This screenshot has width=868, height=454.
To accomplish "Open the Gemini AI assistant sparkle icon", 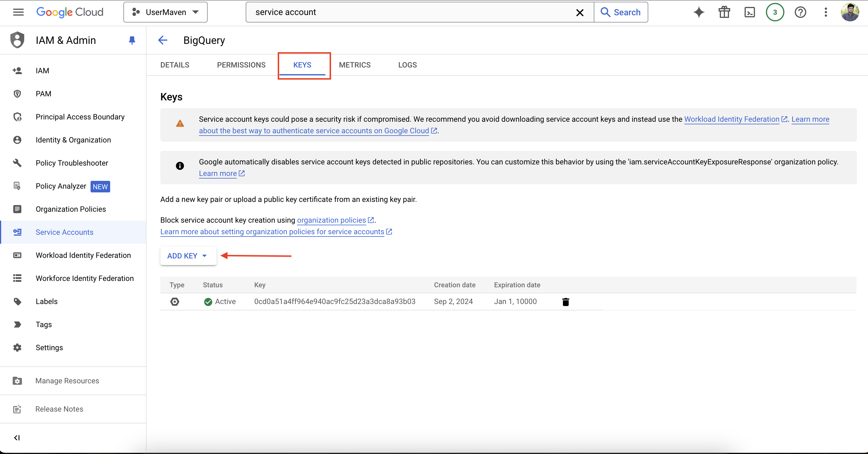I will (x=699, y=12).
